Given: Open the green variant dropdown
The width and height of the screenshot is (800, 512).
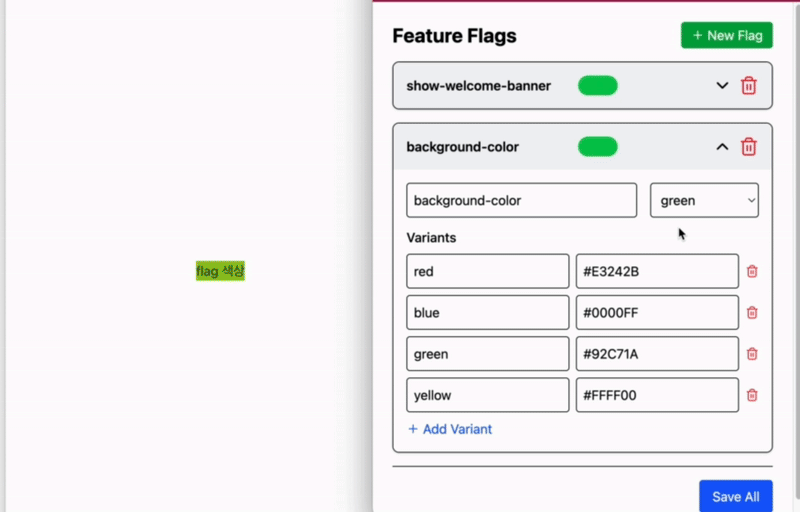Looking at the screenshot, I should point(704,200).
